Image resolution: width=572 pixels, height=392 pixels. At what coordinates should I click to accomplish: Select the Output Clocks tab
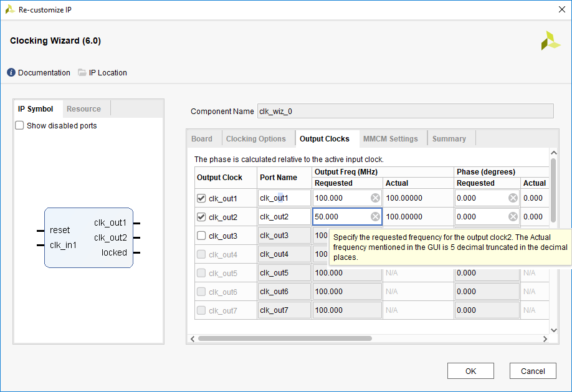pos(324,139)
